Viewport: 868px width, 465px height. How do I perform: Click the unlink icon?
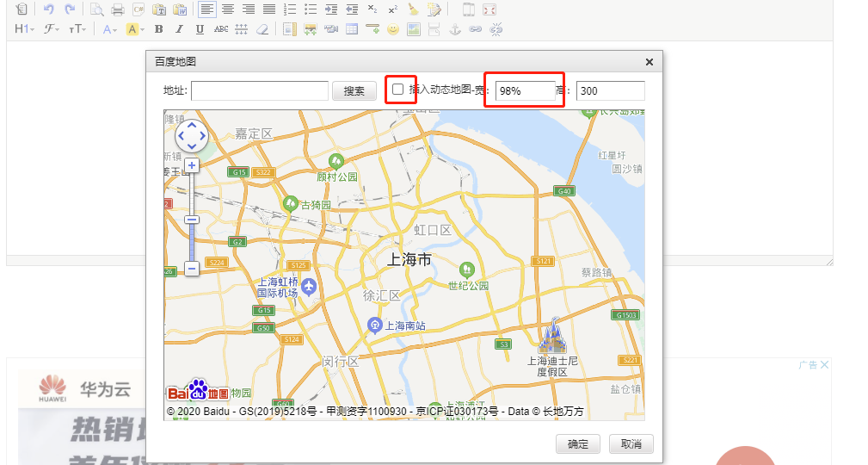[496, 29]
